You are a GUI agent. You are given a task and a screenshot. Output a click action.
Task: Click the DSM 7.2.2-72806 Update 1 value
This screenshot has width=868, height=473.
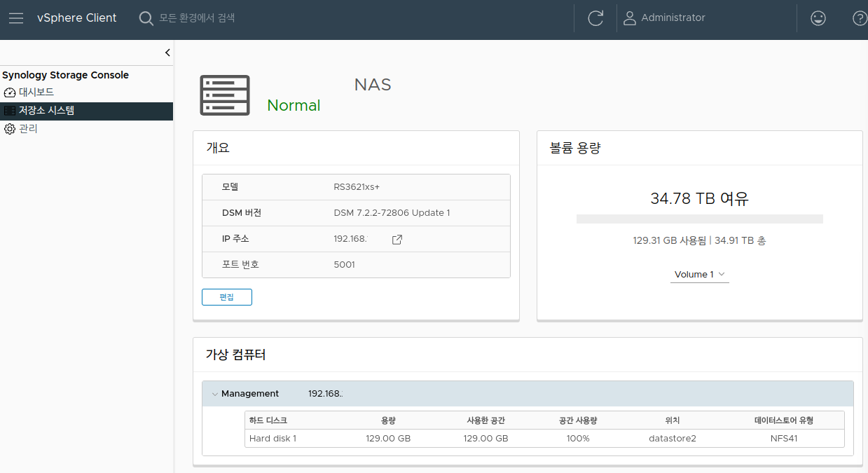[392, 213]
